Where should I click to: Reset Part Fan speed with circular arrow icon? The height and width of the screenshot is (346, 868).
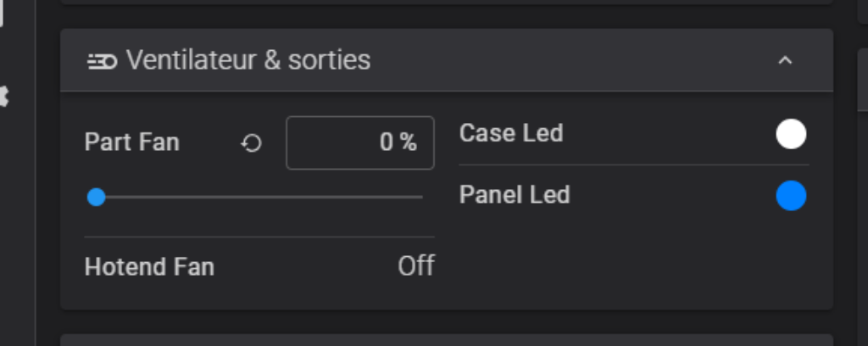coord(251,143)
